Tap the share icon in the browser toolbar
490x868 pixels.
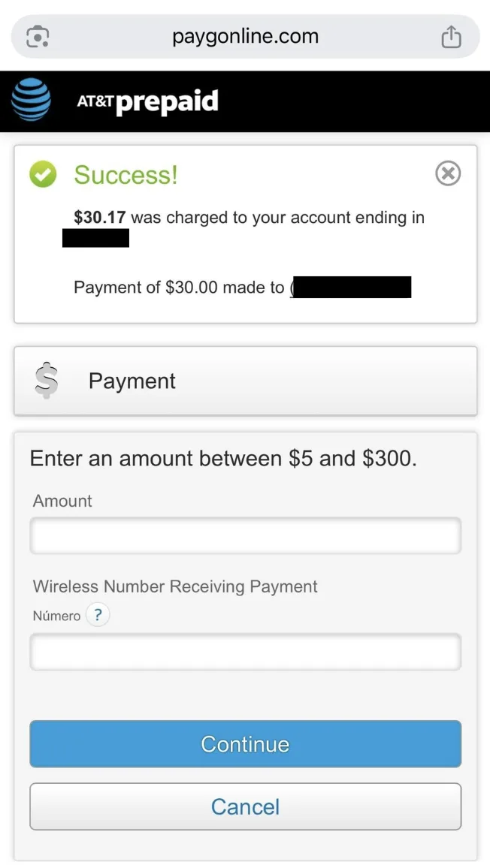pyautogui.click(x=452, y=35)
